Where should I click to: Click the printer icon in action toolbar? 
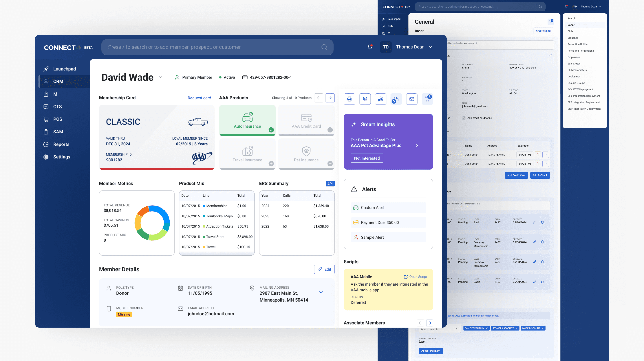coord(349,99)
